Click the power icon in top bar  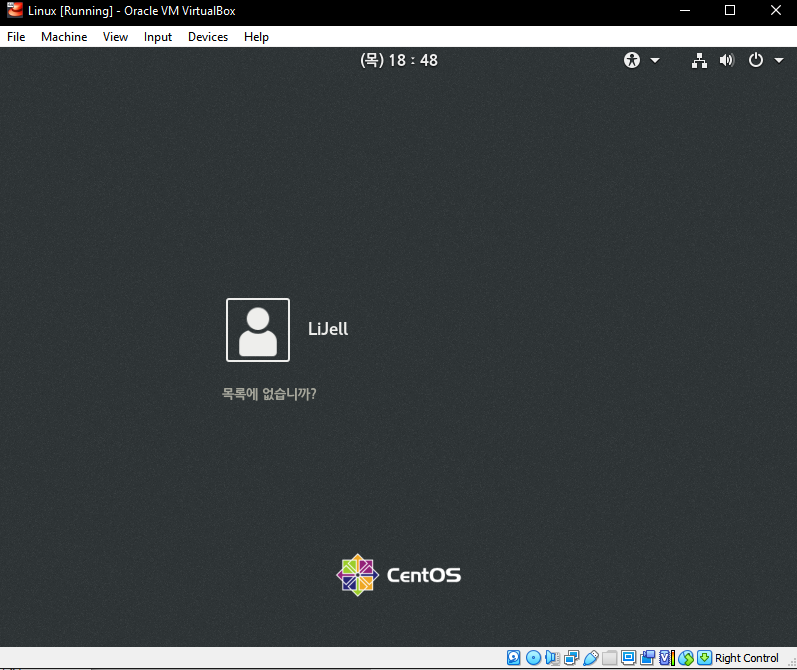tap(756, 60)
